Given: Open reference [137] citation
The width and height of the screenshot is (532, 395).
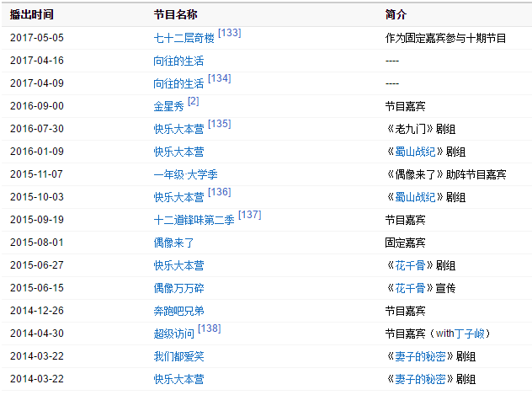Looking at the screenshot, I should pyautogui.click(x=249, y=215).
